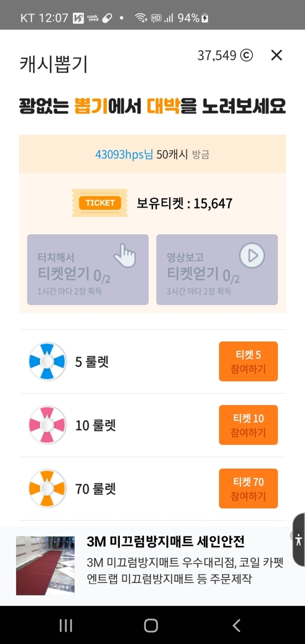Tap the orange 70 룰렛 wheel icon
Screen dimensions: 305x644
(47, 489)
